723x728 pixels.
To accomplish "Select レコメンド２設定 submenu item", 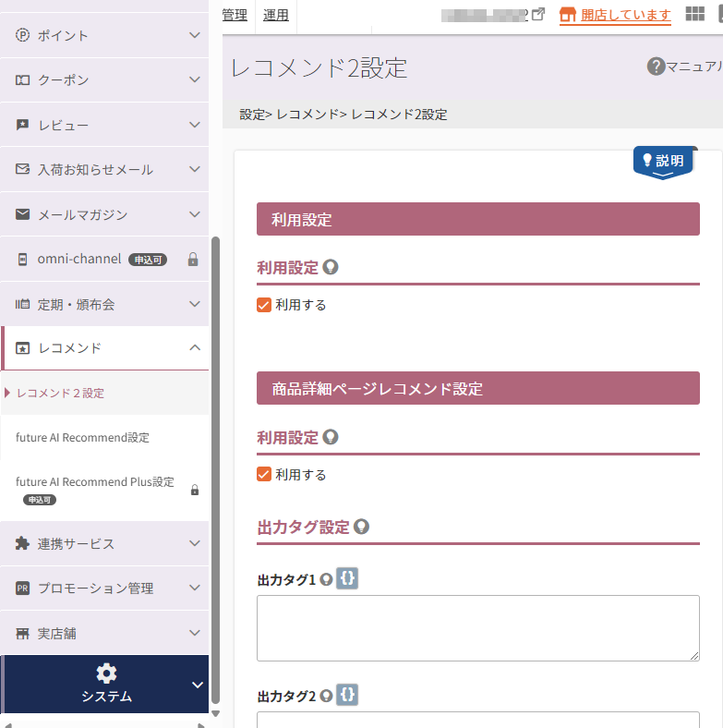I will click(104, 393).
